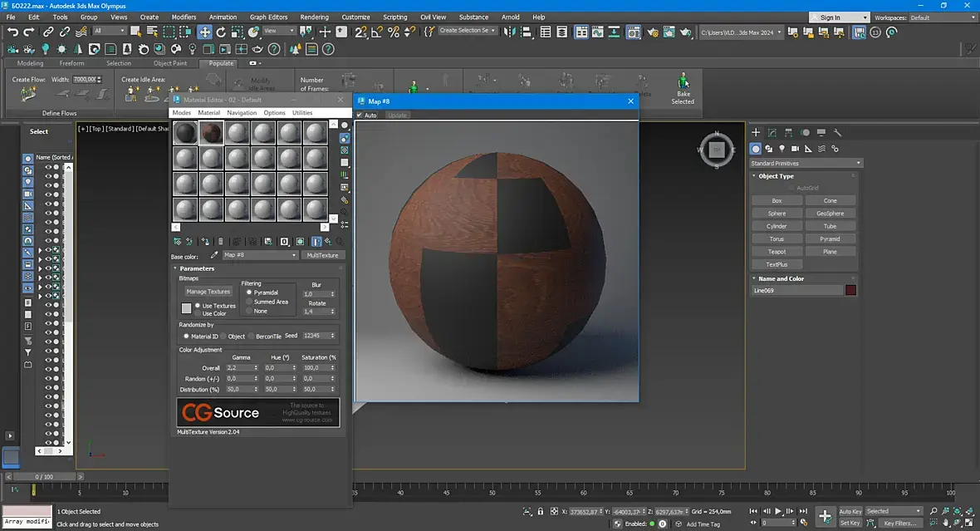Viewport: 980px width, 531px height.
Task: Click the object color swatch beside Line069
Action: pyautogui.click(x=850, y=290)
